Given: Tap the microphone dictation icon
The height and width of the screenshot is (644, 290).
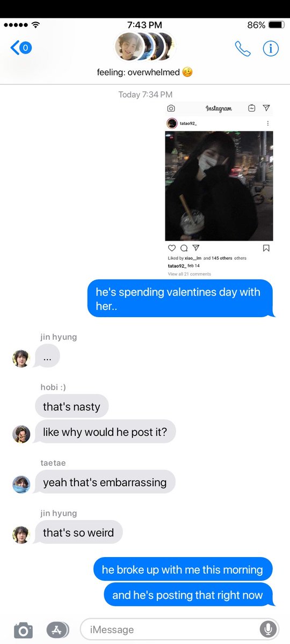Looking at the screenshot, I should tap(267, 629).
